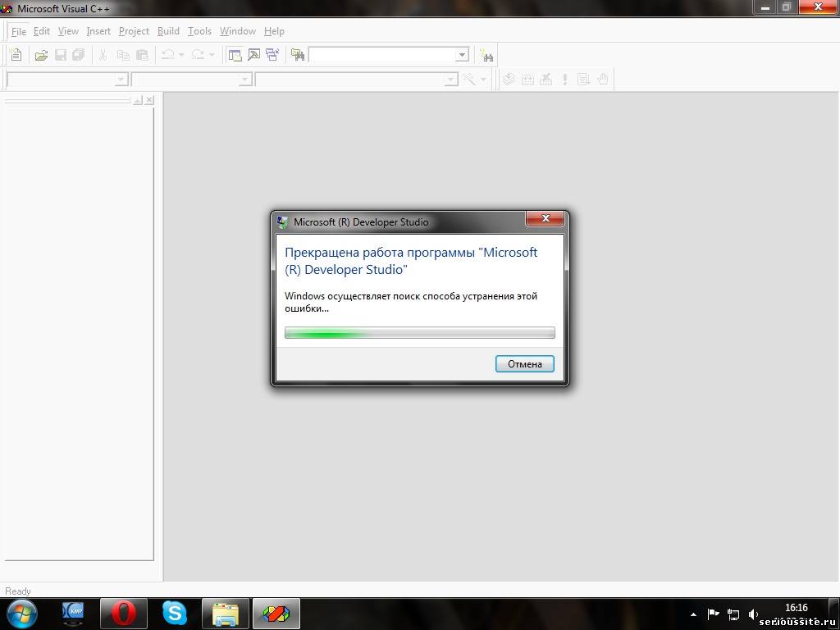Click the Save diskette icon

[x=61, y=55]
